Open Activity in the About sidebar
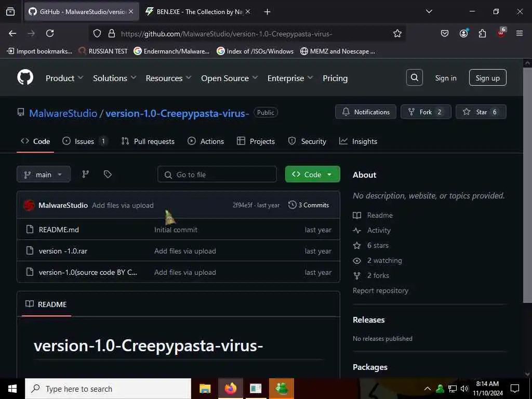 tap(379, 230)
